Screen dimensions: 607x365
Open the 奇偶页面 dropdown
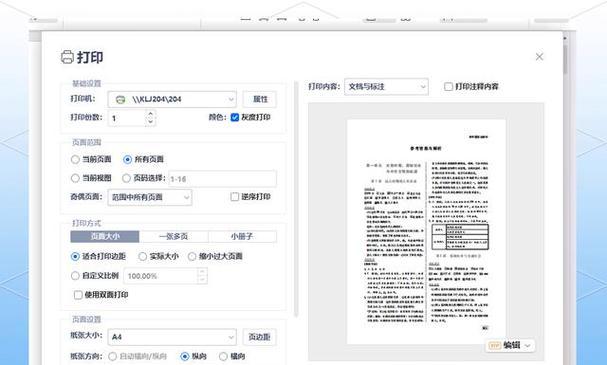pyautogui.click(x=150, y=197)
